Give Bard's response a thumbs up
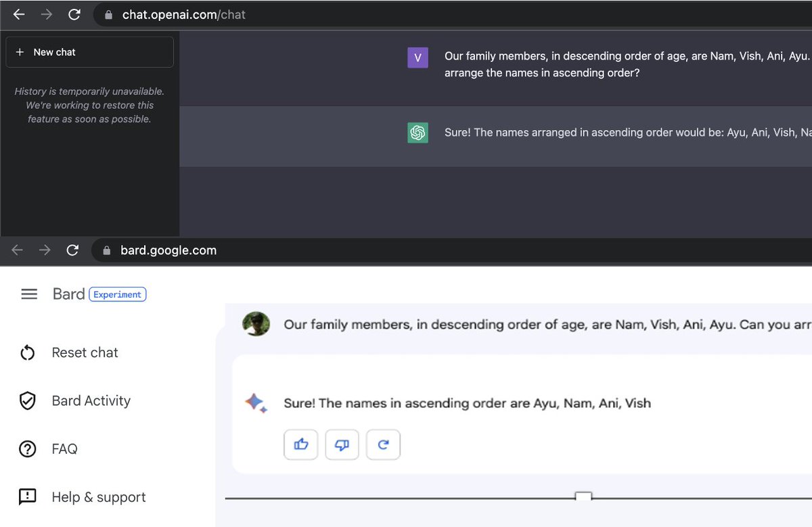 click(x=301, y=444)
